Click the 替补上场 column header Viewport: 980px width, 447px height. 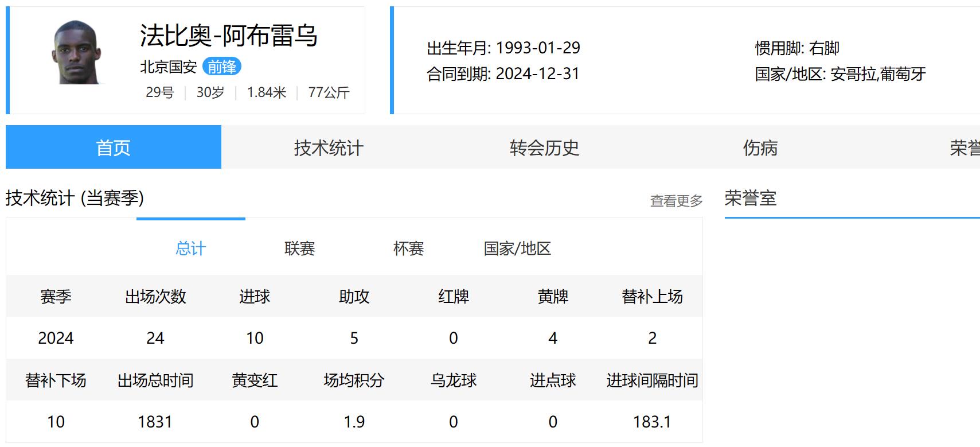pos(652,297)
